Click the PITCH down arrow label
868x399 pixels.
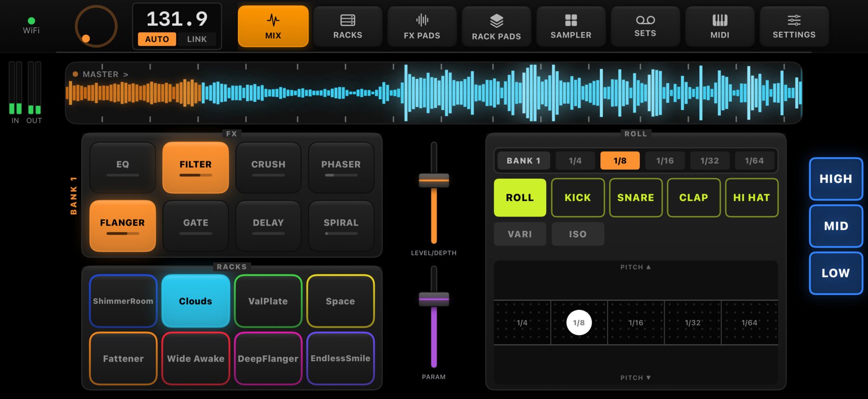(x=636, y=378)
